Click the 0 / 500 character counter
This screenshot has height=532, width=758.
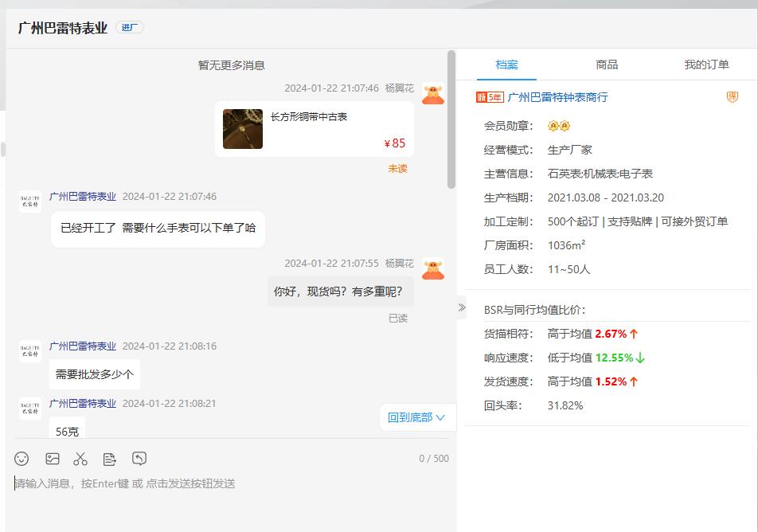pos(434,459)
